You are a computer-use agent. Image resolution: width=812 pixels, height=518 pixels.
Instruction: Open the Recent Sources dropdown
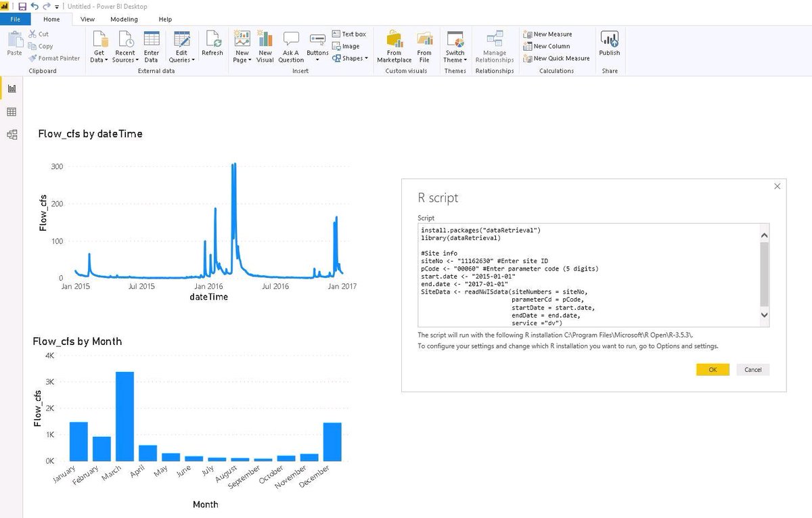coord(125,47)
